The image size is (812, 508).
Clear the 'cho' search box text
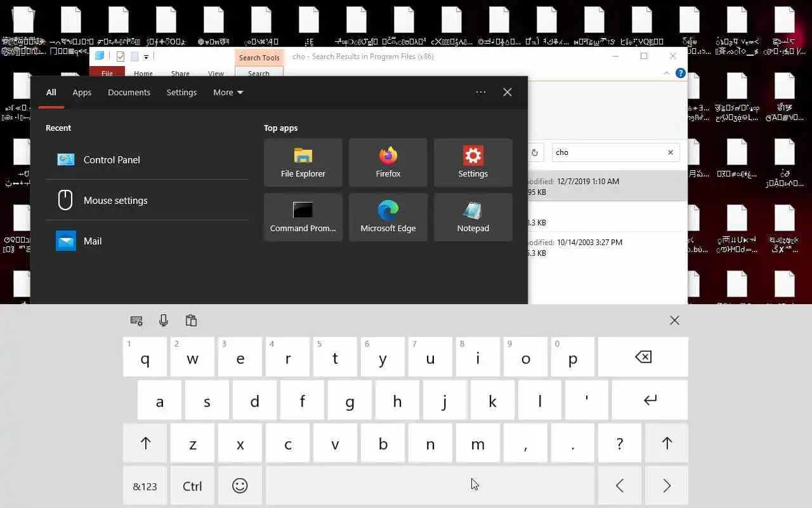click(x=671, y=152)
